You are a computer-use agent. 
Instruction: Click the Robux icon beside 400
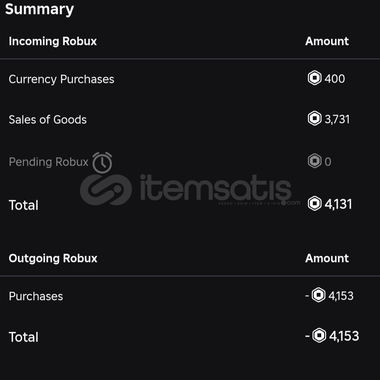coord(314,79)
